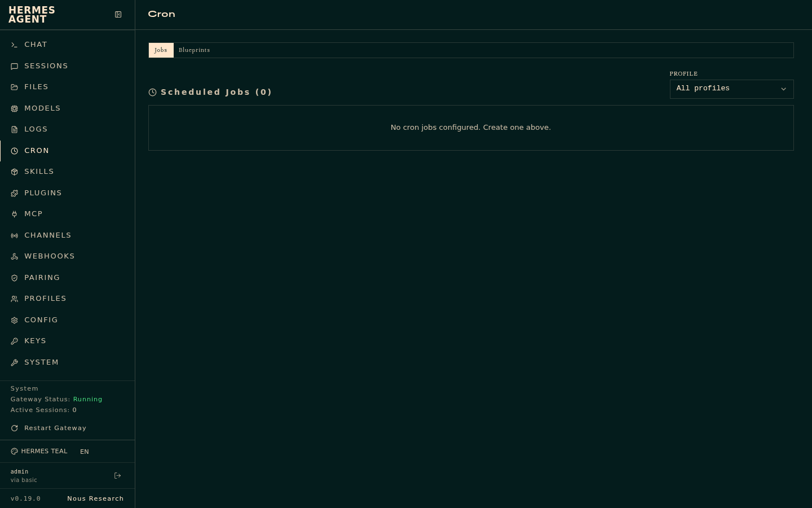812x508 pixels.
Task: Click the v0.19.0 version label
Action: (x=25, y=499)
